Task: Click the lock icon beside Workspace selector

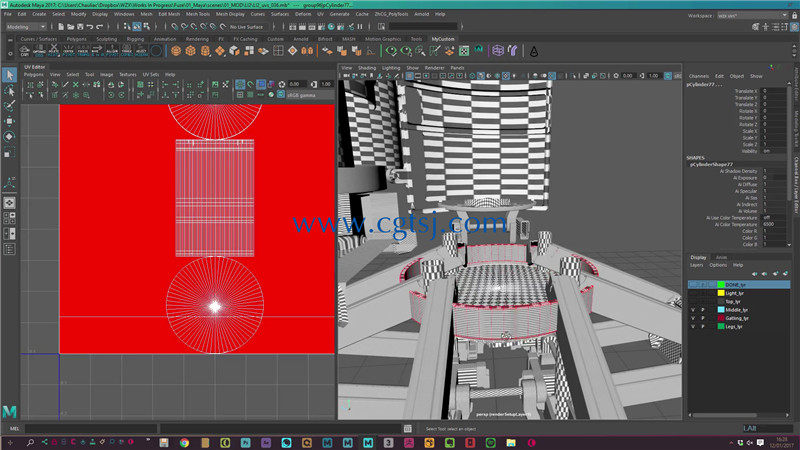Action: coord(794,16)
